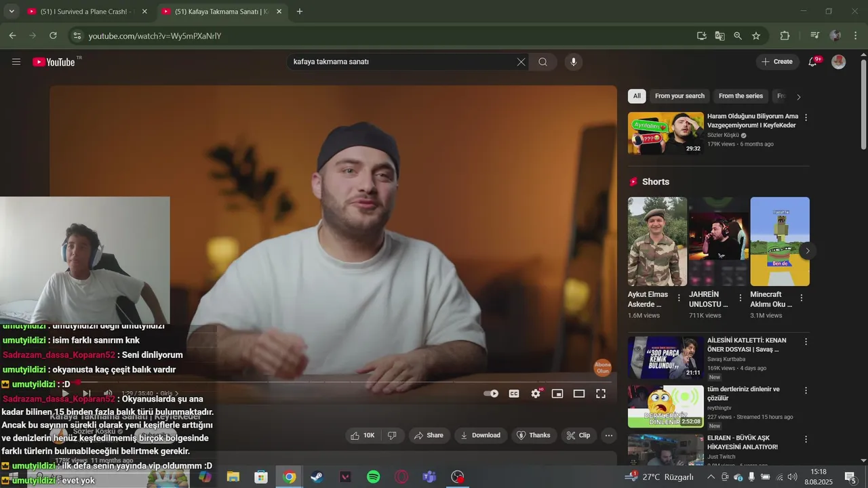Show hidden system tray icons
The image size is (868, 488).
711,477
